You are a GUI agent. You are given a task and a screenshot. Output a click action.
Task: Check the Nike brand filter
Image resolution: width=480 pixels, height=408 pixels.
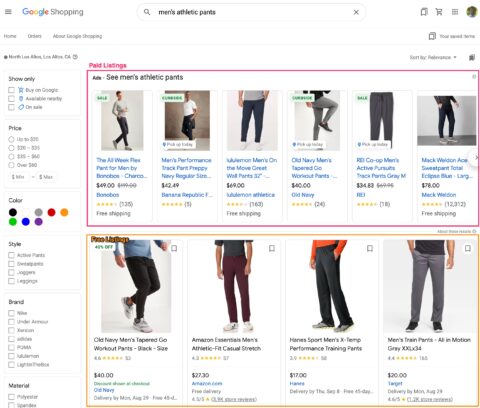(11, 313)
